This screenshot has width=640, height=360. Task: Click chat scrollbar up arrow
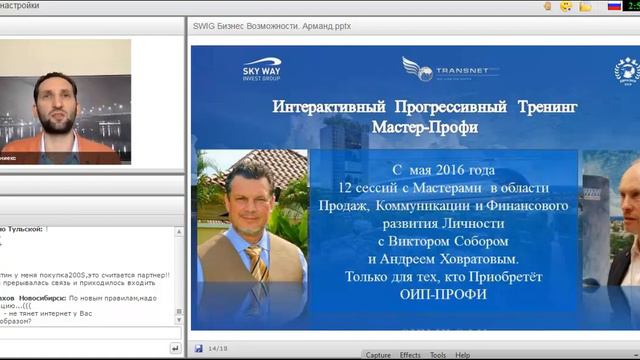click(179, 232)
